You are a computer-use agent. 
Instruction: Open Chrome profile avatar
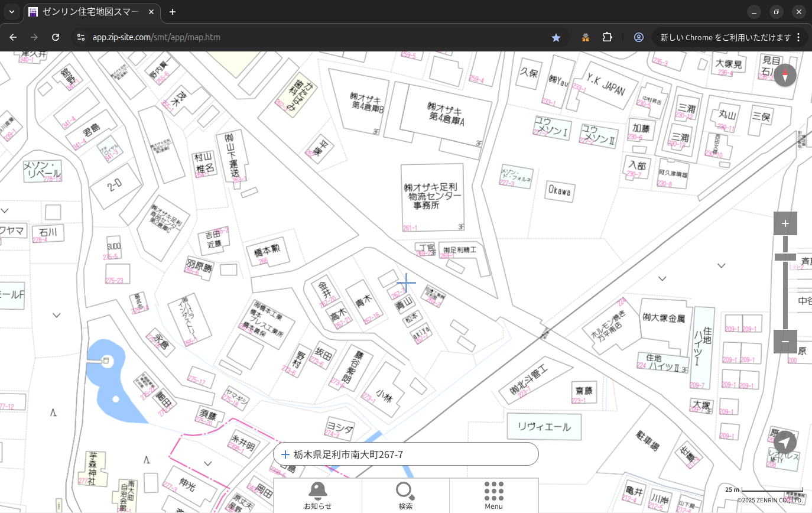click(x=639, y=37)
